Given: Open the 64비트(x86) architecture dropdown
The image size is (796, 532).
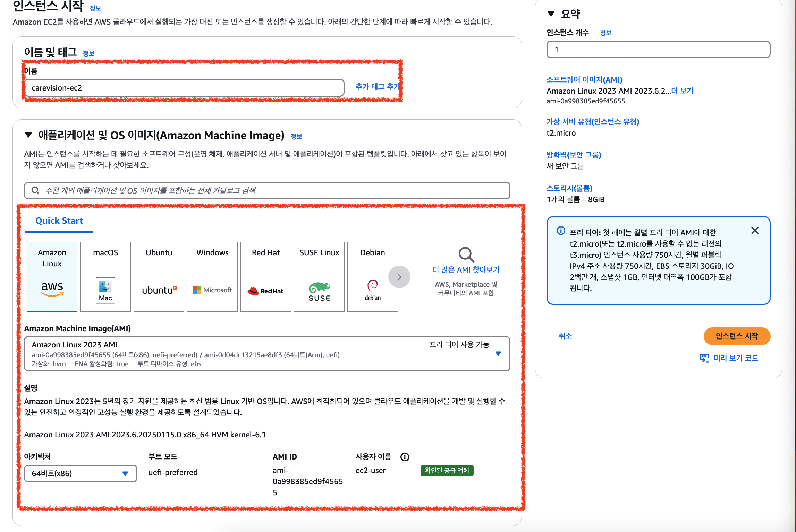Looking at the screenshot, I should coord(81,473).
